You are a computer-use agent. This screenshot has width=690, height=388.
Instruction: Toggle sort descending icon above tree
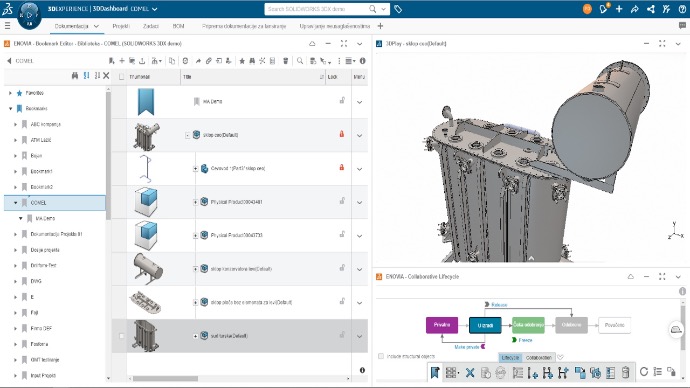(x=97, y=76)
